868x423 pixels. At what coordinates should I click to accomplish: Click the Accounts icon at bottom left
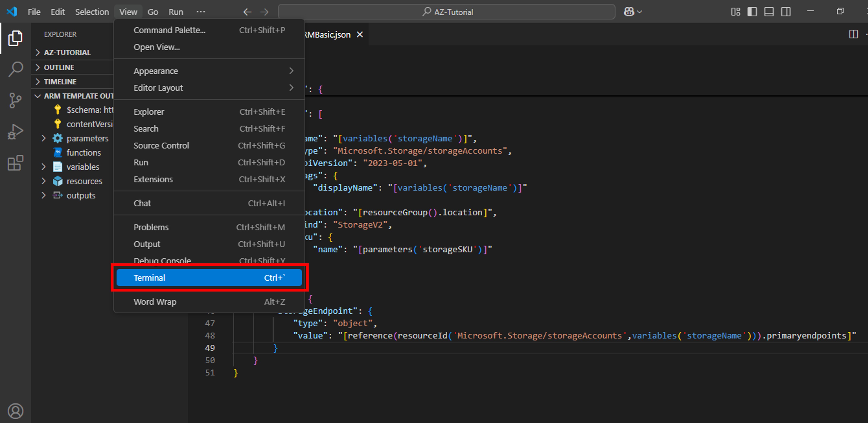pos(15,411)
